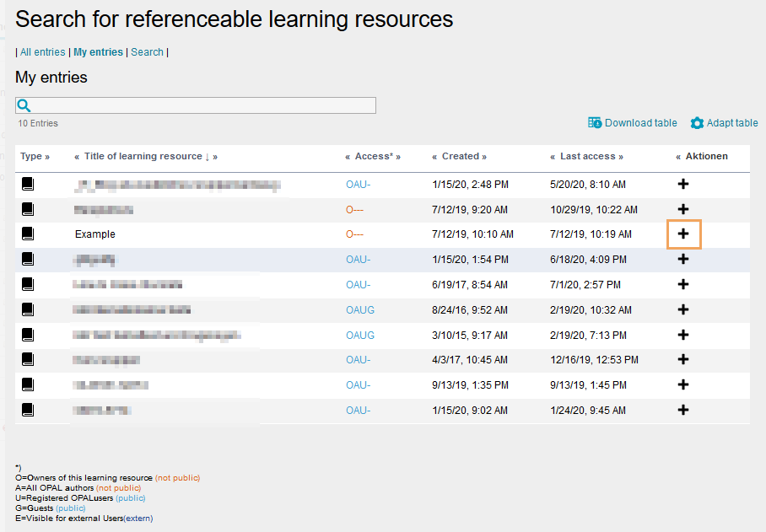Focus the entries filter search box
Viewport: 766px width, 532px height.
point(202,105)
